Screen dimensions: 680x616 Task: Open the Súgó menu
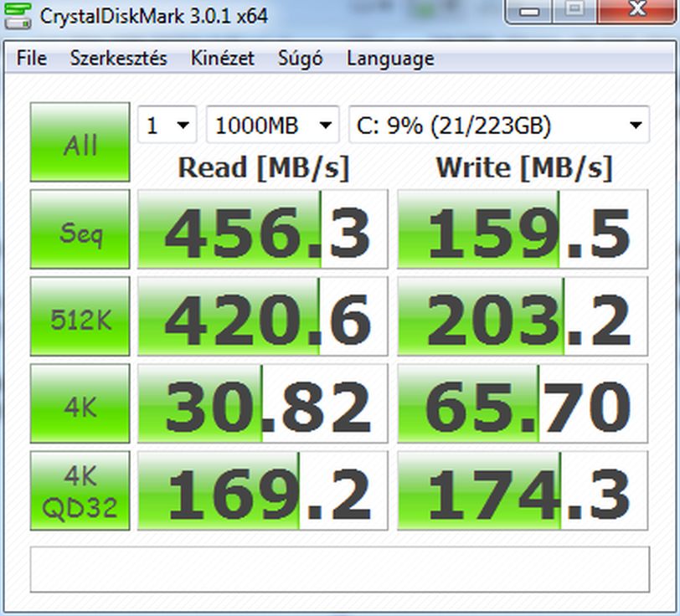(300, 58)
